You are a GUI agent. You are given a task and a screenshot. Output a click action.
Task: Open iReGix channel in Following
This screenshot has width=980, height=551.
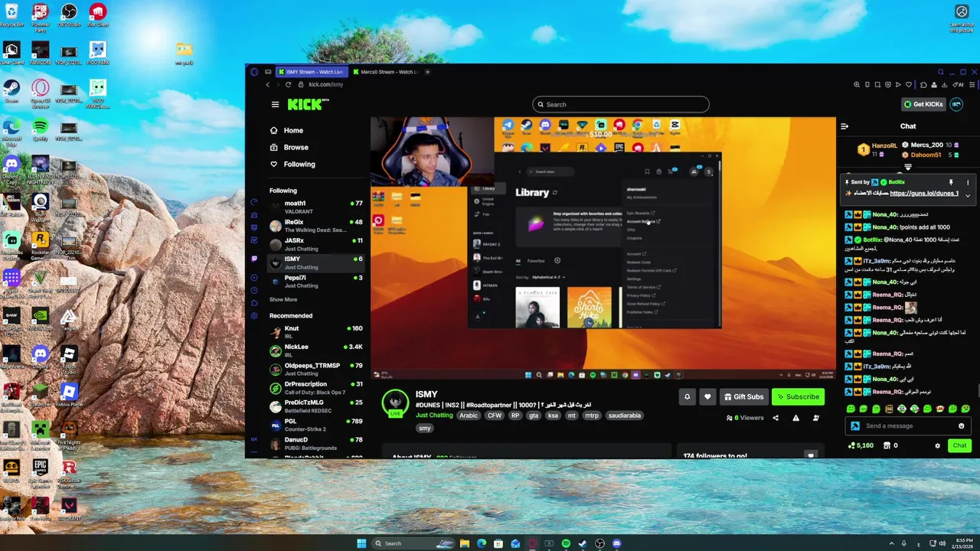316,225
